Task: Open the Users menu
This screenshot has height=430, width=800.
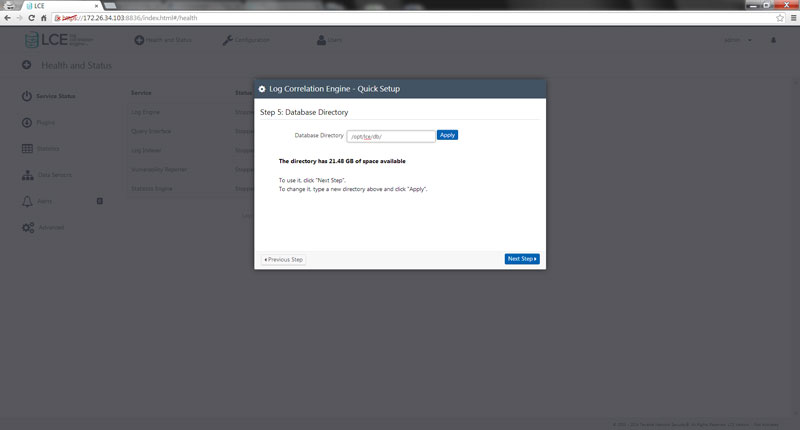Action: 329,40
